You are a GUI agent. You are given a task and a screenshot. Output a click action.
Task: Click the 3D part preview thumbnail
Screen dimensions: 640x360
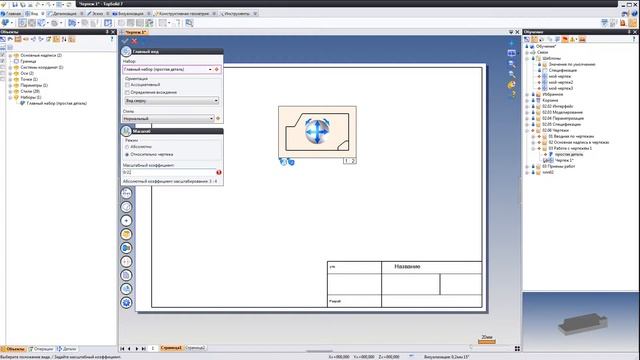(x=582, y=323)
